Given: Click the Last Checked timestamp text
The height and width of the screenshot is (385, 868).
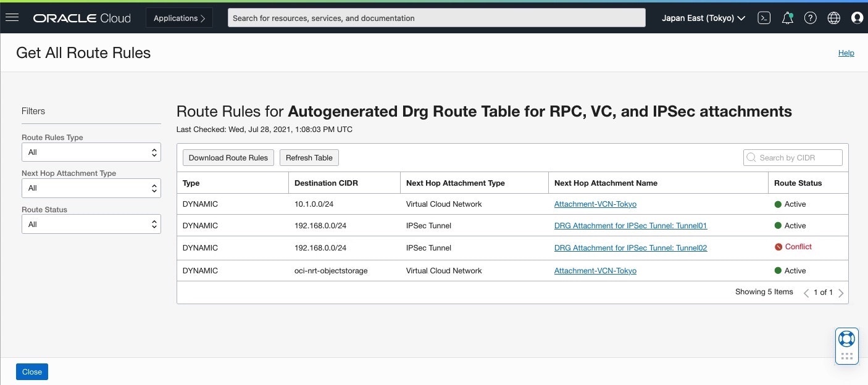Looking at the screenshot, I should pos(264,130).
